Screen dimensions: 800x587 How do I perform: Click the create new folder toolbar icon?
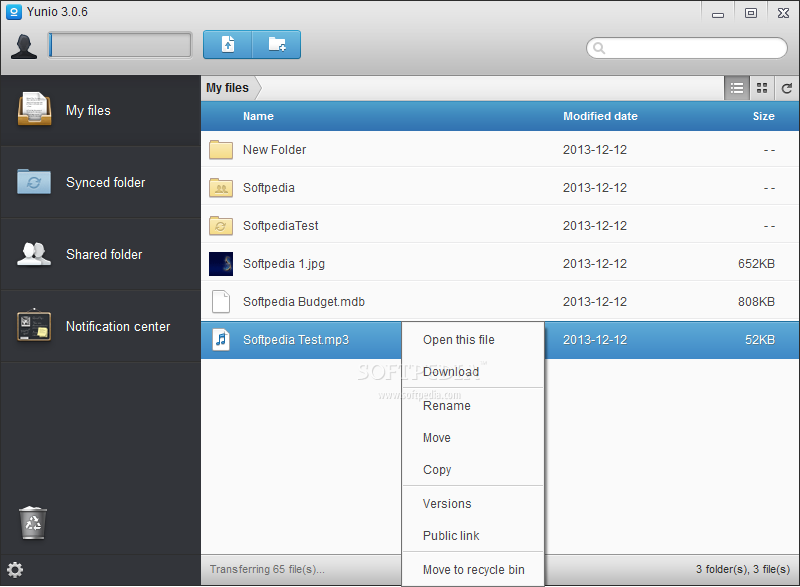[x=277, y=44]
